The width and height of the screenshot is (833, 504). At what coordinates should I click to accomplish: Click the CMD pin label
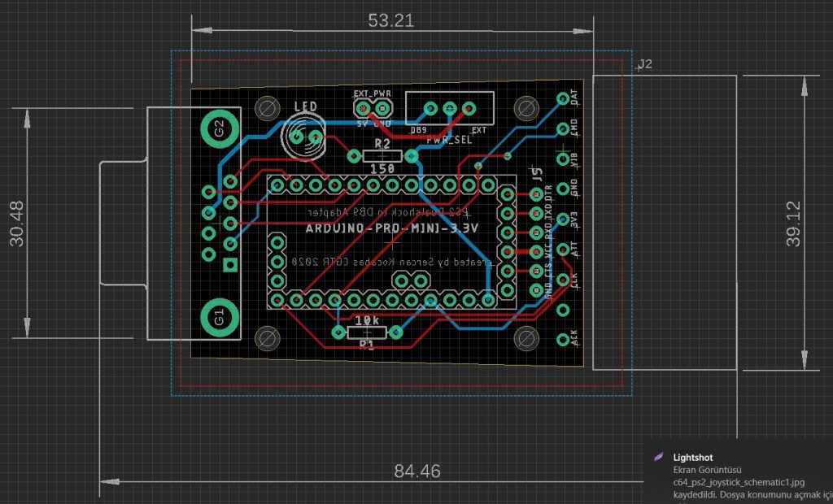574,128
